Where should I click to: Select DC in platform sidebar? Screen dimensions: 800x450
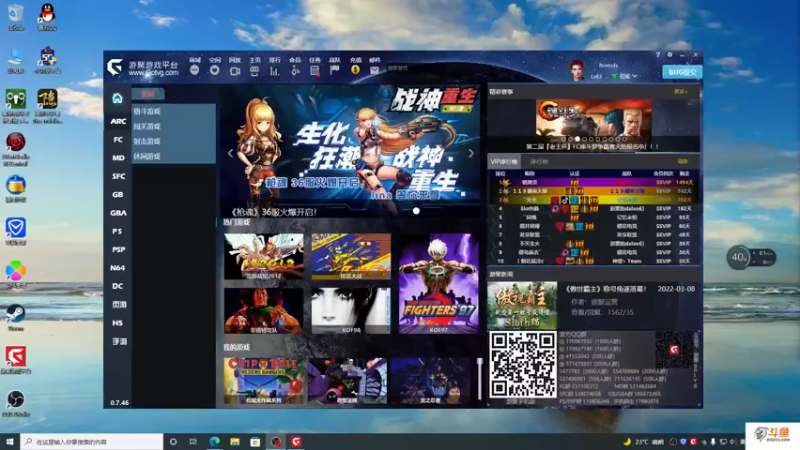point(118,286)
